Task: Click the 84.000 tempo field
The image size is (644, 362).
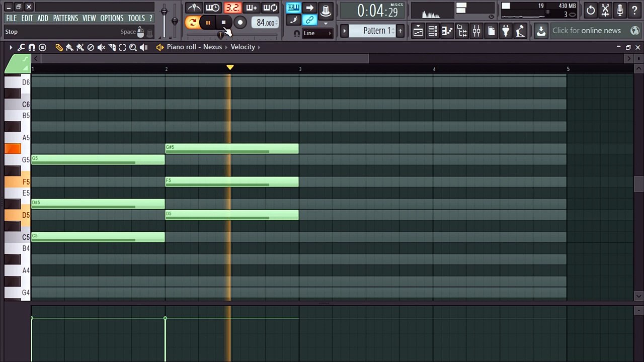Action: [x=265, y=23]
